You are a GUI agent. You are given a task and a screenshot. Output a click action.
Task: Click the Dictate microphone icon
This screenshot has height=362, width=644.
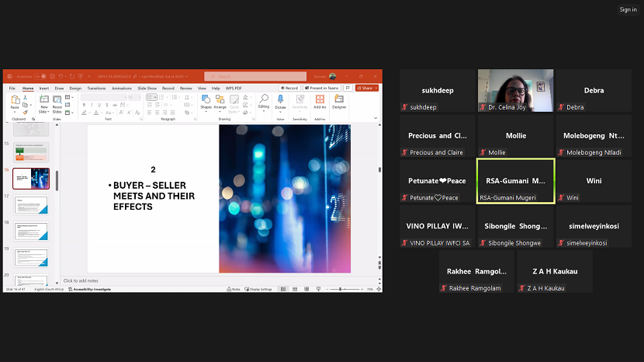coord(281,101)
